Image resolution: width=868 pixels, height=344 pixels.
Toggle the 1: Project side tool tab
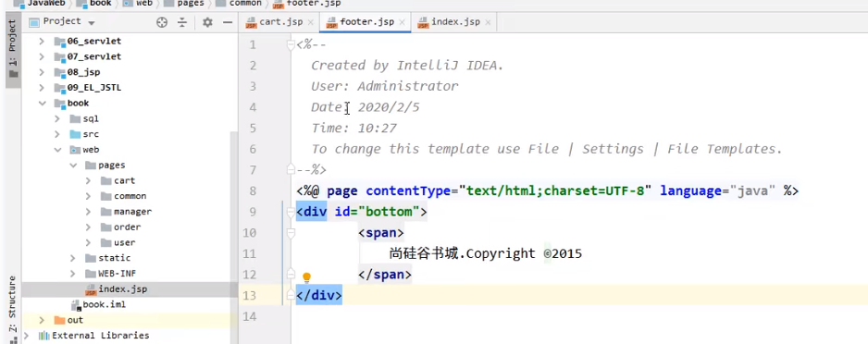(x=13, y=50)
